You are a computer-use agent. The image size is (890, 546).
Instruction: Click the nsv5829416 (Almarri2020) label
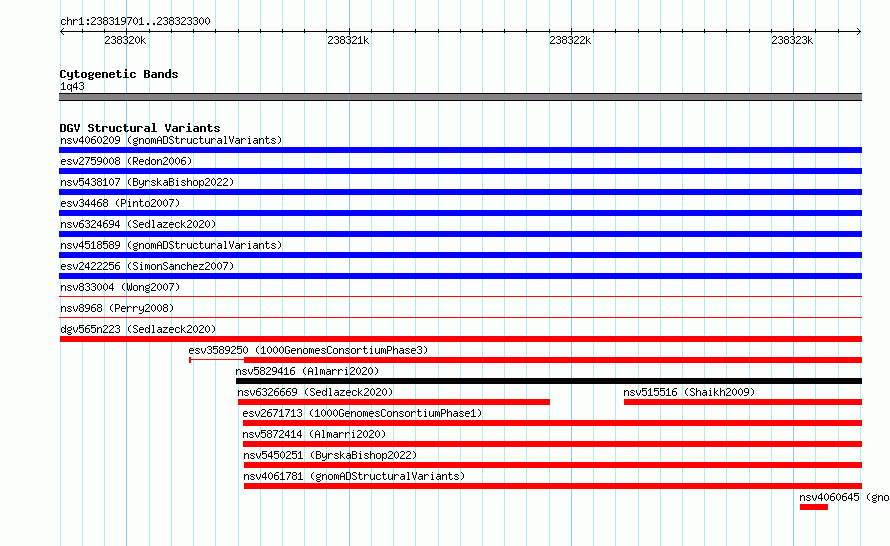tap(307, 371)
